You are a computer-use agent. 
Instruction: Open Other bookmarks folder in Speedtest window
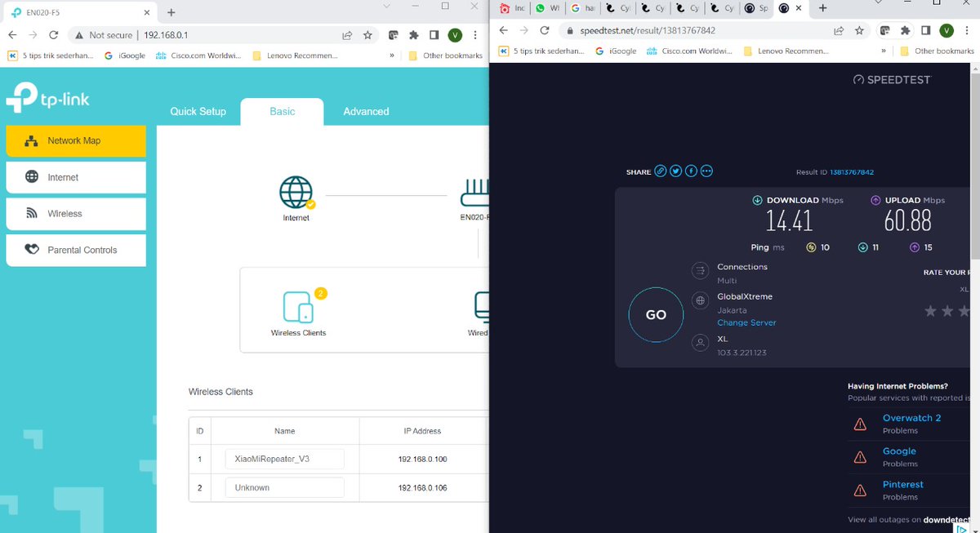point(937,51)
